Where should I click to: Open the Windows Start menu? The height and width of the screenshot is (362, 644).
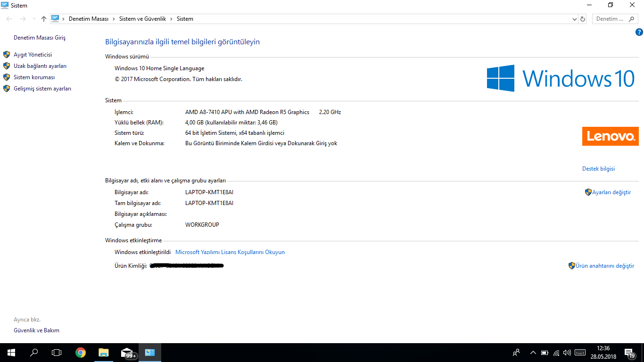11,353
